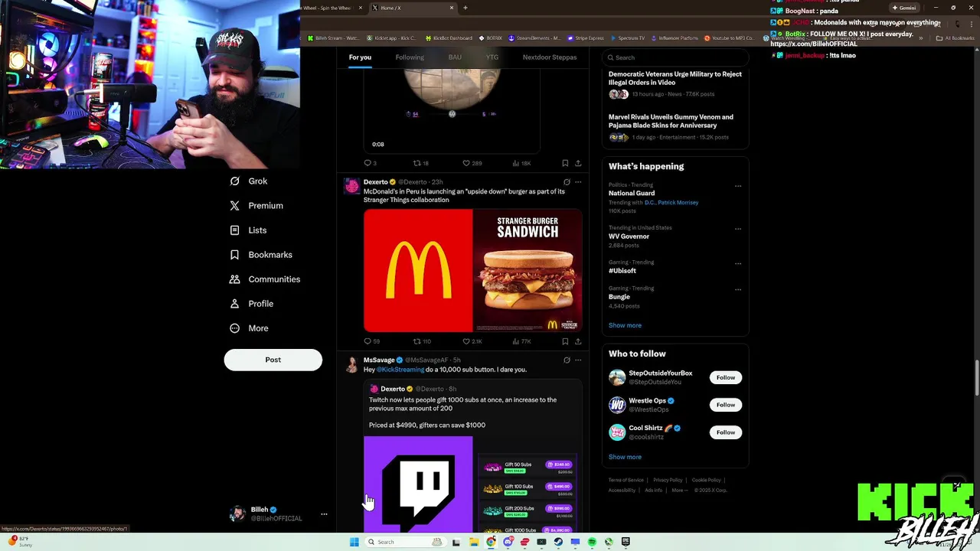Open the Privacy Policy footer link
Screen dimensions: 980x551
click(x=668, y=480)
